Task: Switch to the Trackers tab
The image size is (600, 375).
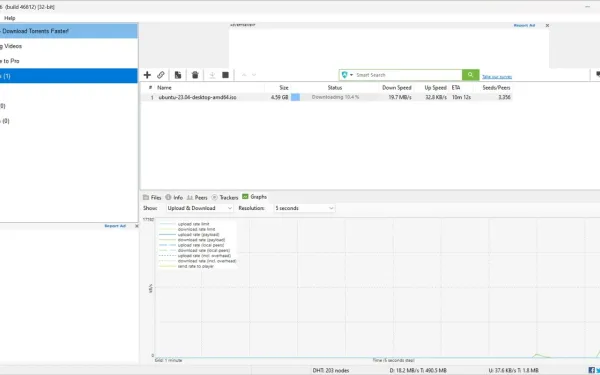Action: coord(225,197)
